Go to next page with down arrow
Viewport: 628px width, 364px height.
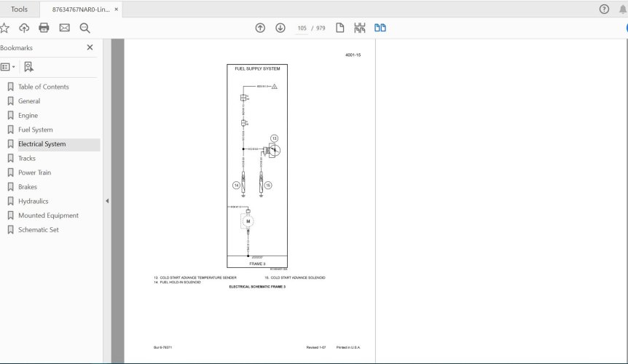click(280, 28)
